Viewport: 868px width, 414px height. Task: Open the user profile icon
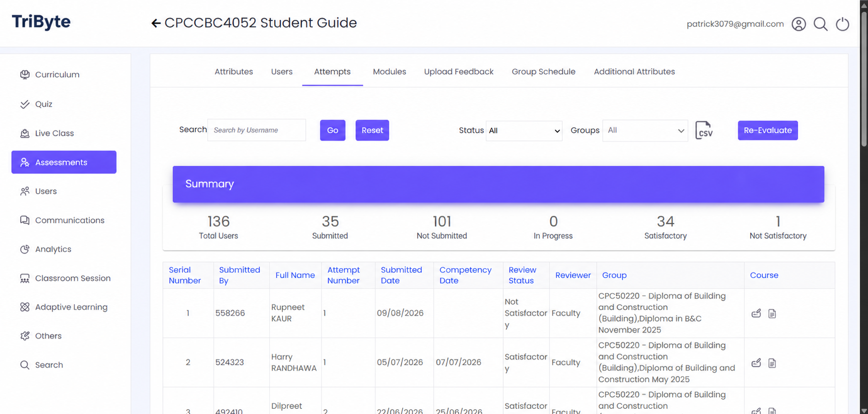point(799,24)
